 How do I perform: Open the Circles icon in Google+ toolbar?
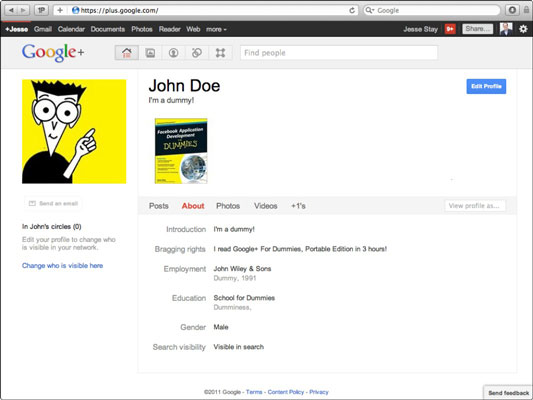[197, 53]
